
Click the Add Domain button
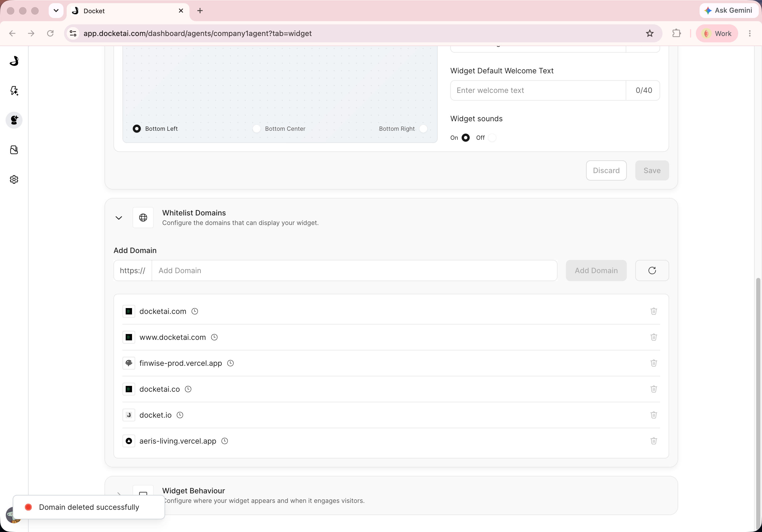click(x=596, y=270)
